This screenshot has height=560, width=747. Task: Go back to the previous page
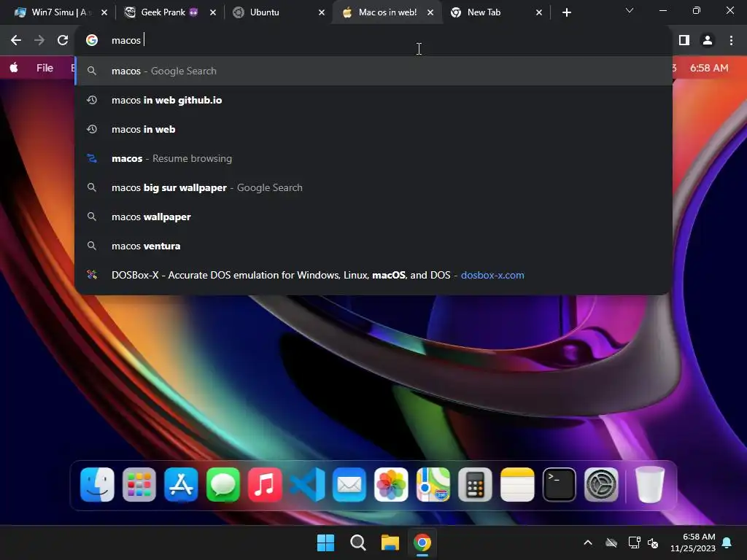pyautogui.click(x=16, y=41)
